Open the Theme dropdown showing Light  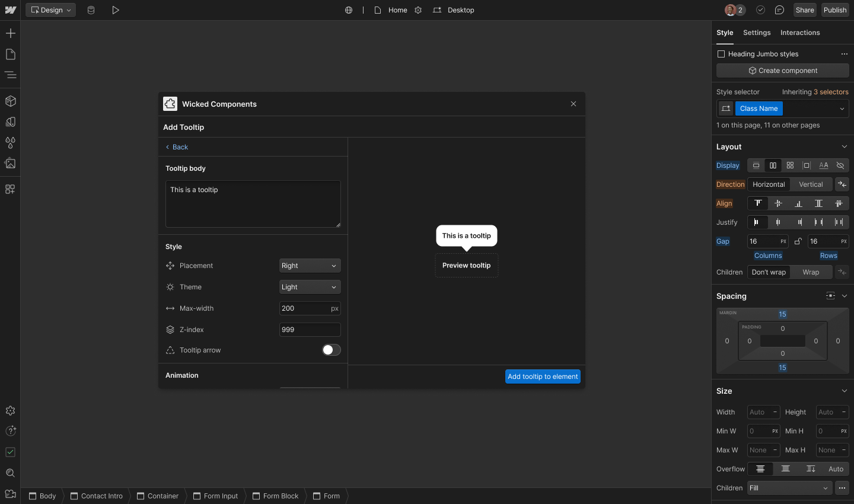tap(310, 287)
